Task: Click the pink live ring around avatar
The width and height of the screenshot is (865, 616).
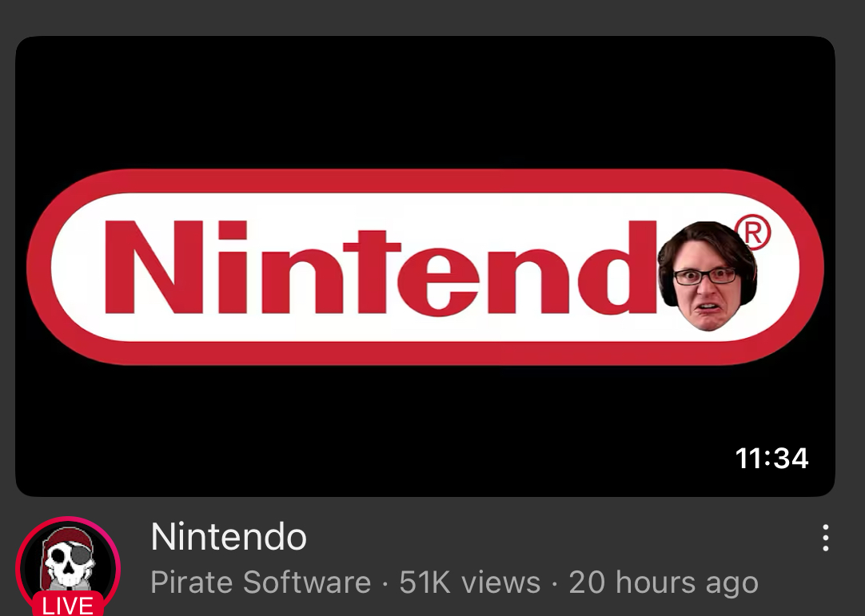Action: pos(68,520)
